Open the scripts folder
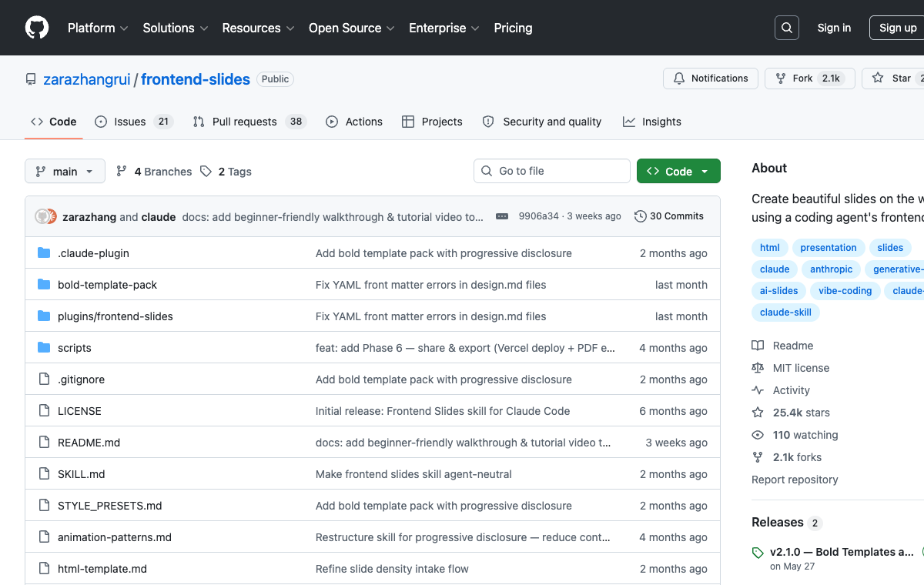924x585 pixels. pyautogui.click(x=75, y=348)
